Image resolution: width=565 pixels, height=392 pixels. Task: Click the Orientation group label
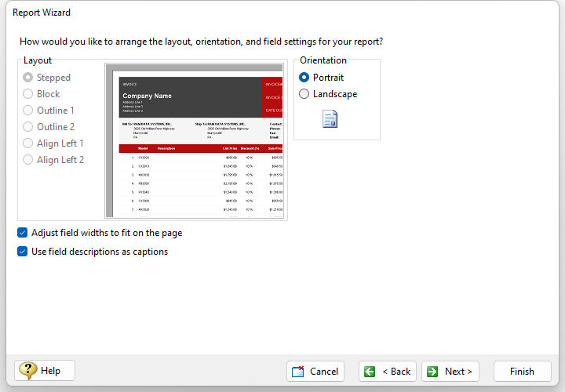coord(323,60)
